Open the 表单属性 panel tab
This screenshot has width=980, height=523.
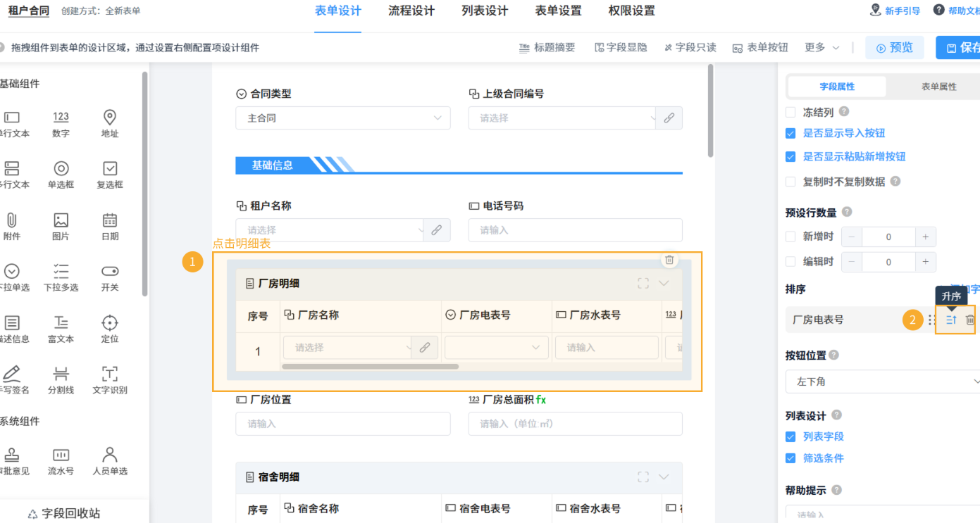coord(939,87)
